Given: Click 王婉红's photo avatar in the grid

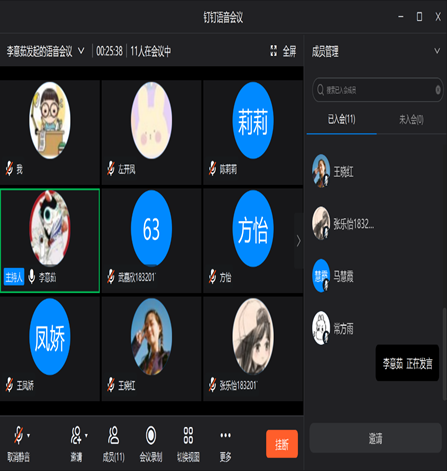Looking at the screenshot, I should tap(151, 337).
